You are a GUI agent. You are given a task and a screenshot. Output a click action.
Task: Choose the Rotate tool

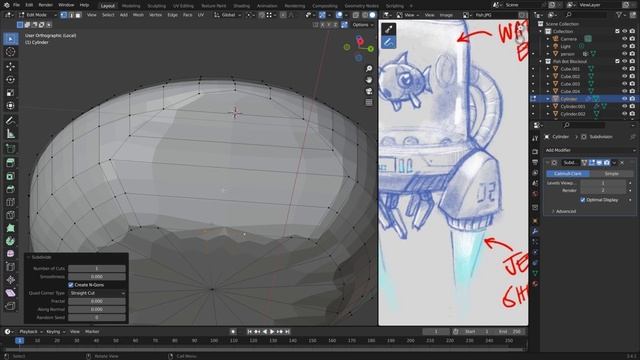click(x=11, y=80)
